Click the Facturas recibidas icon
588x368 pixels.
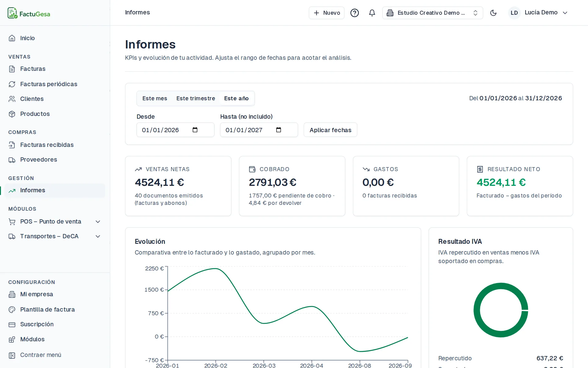tap(12, 145)
